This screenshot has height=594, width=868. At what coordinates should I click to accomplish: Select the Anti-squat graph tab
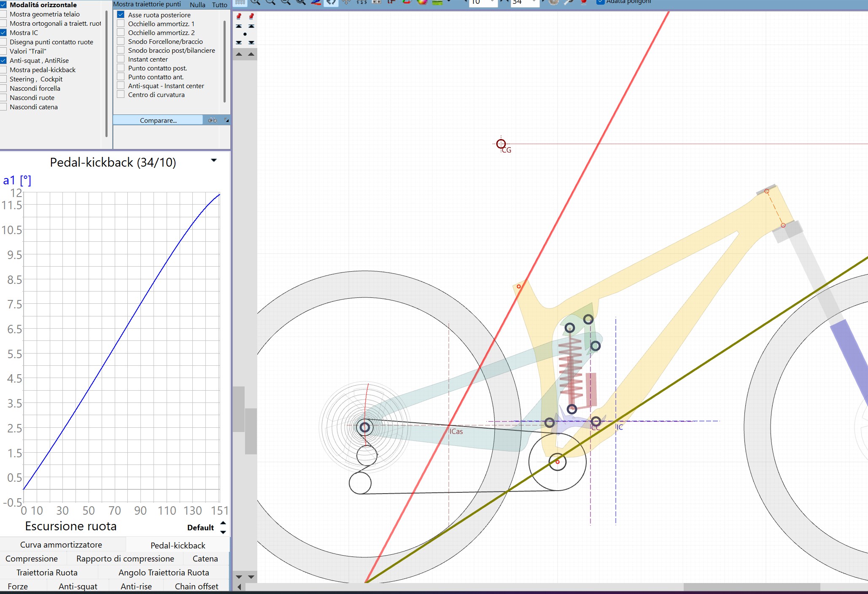click(x=78, y=586)
